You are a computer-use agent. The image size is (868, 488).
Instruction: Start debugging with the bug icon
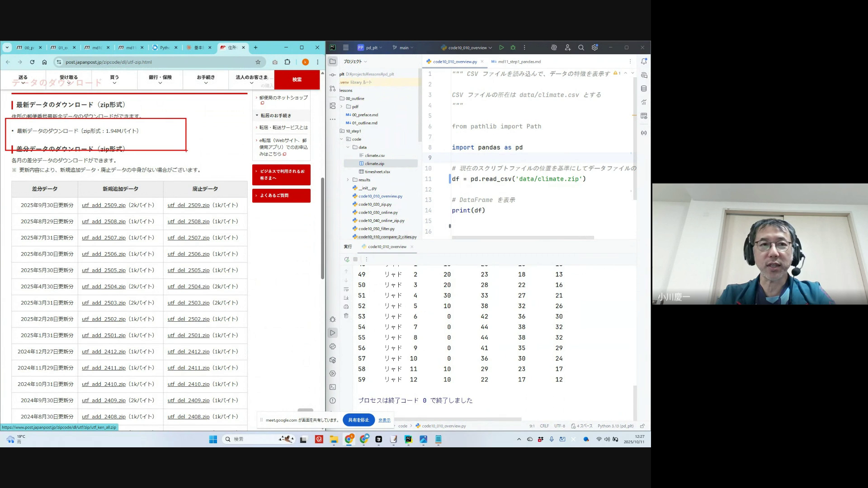tap(513, 47)
